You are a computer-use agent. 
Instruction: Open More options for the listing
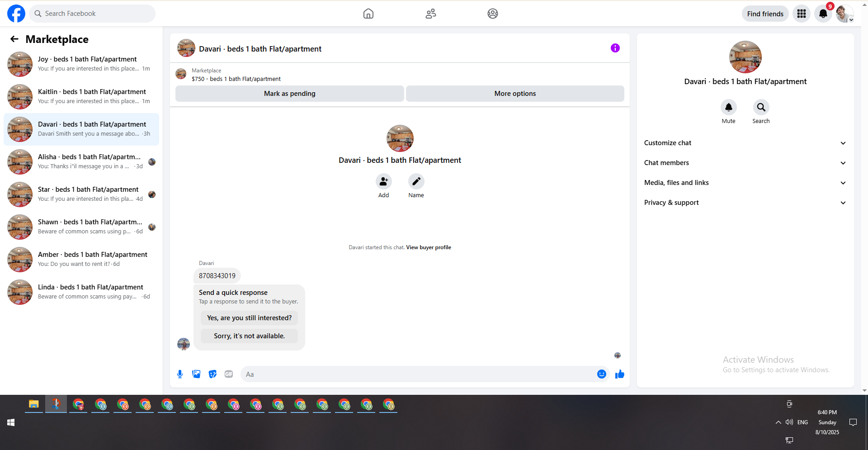(515, 94)
